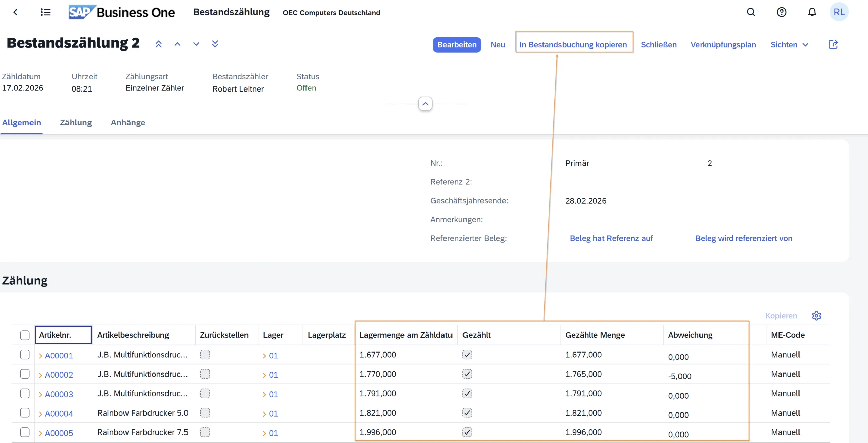868x443 pixels.
Task: Toggle Zurückstellen checkbox for A00004
Action: (x=205, y=413)
